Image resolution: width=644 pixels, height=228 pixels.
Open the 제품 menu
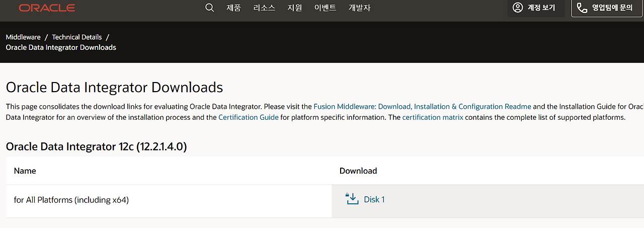(x=233, y=8)
